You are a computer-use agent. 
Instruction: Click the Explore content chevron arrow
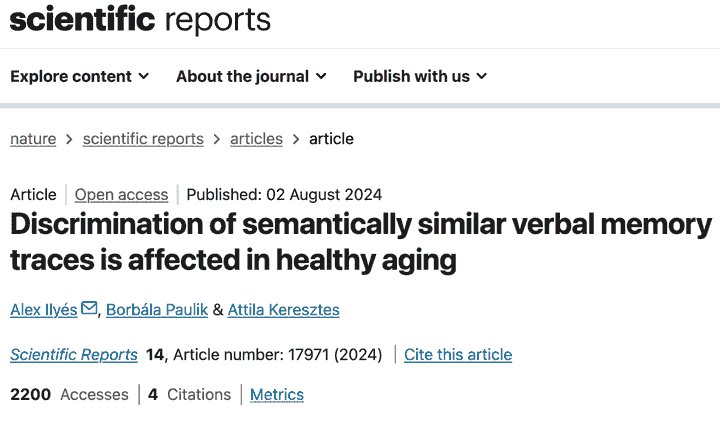144,76
